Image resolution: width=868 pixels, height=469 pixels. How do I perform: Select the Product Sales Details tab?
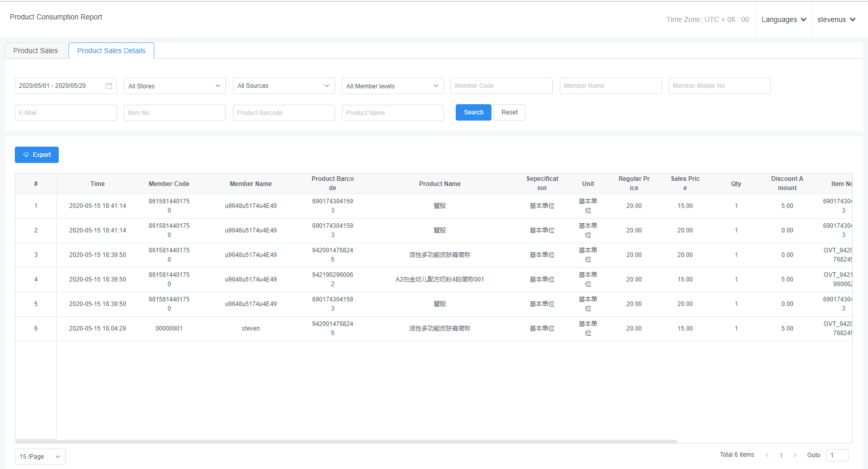click(x=111, y=51)
